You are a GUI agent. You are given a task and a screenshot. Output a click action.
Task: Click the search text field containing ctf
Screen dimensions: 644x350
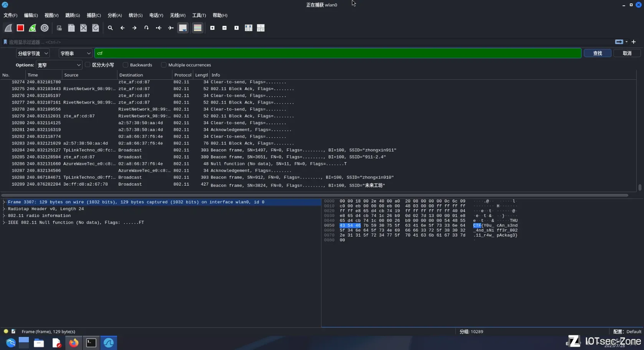[338, 53]
